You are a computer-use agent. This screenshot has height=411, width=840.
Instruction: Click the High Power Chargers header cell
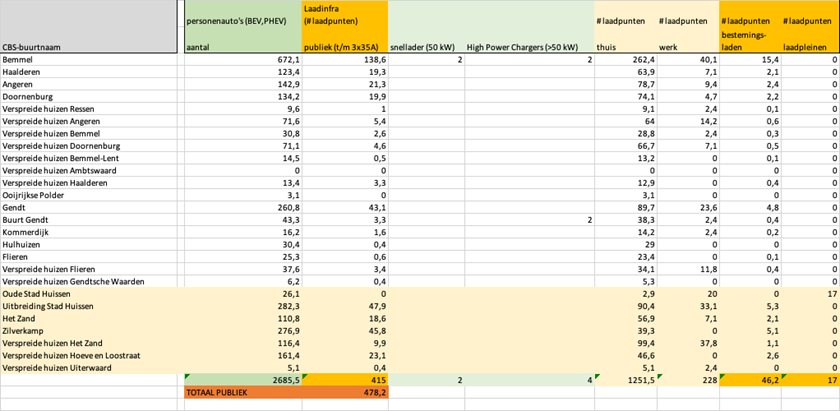click(522, 47)
